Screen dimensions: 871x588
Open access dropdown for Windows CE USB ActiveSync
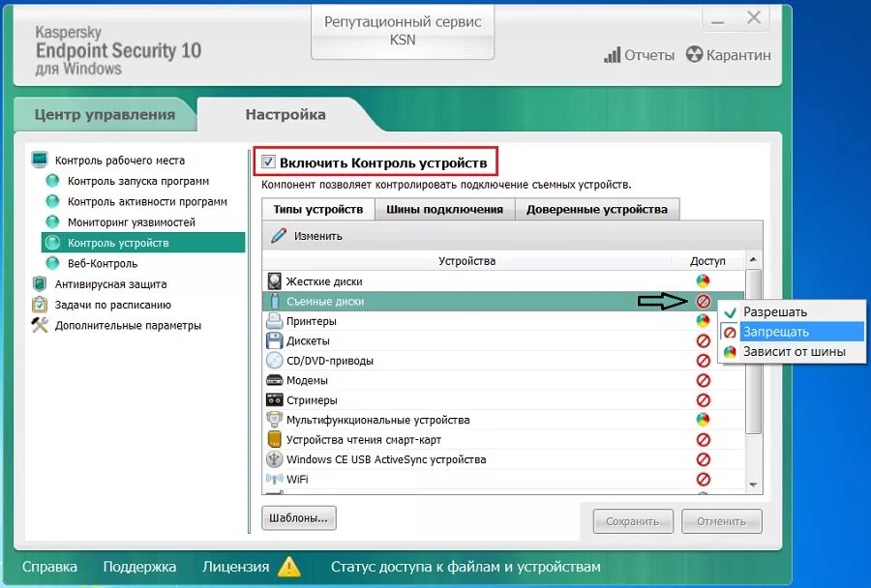704,459
